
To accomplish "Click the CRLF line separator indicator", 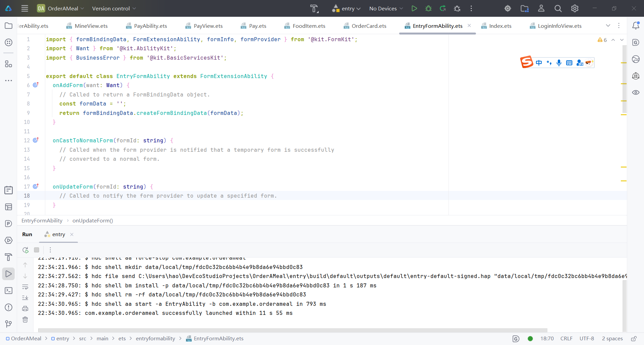I will tap(566, 339).
